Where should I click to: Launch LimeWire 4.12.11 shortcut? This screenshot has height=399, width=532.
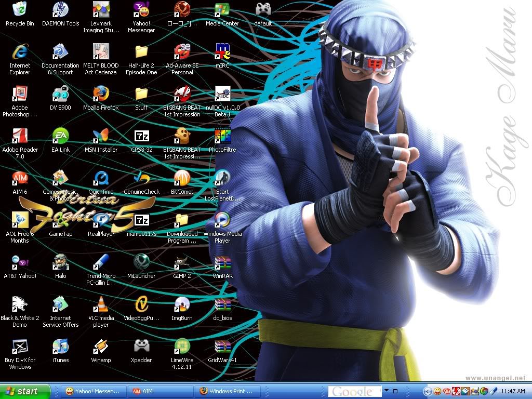coord(182,346)
